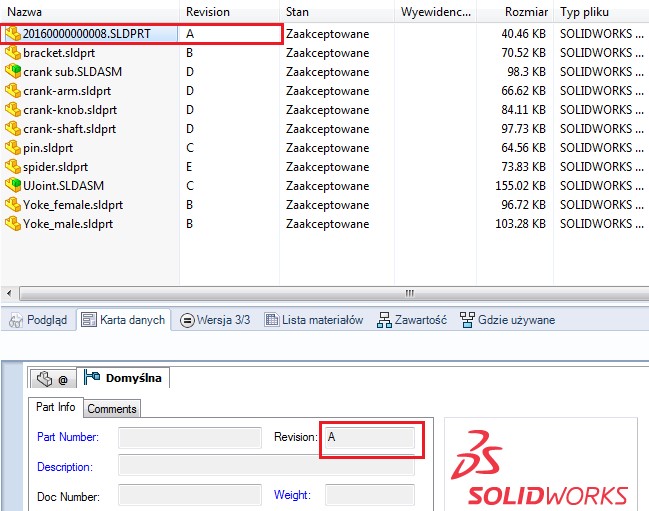Screen dimensions: 649x511
Task: Sort by the Rozmiar column header
Action: (526, 12)
